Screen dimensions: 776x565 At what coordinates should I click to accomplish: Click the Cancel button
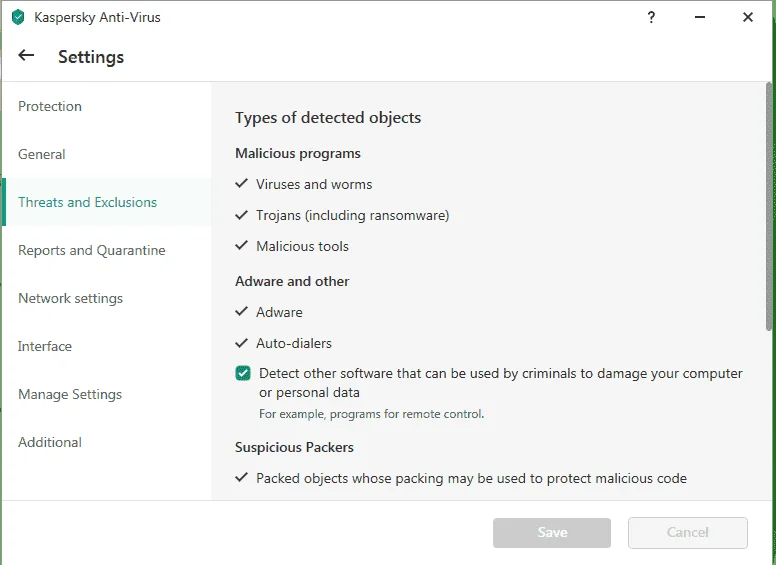[x=688, y=532]
